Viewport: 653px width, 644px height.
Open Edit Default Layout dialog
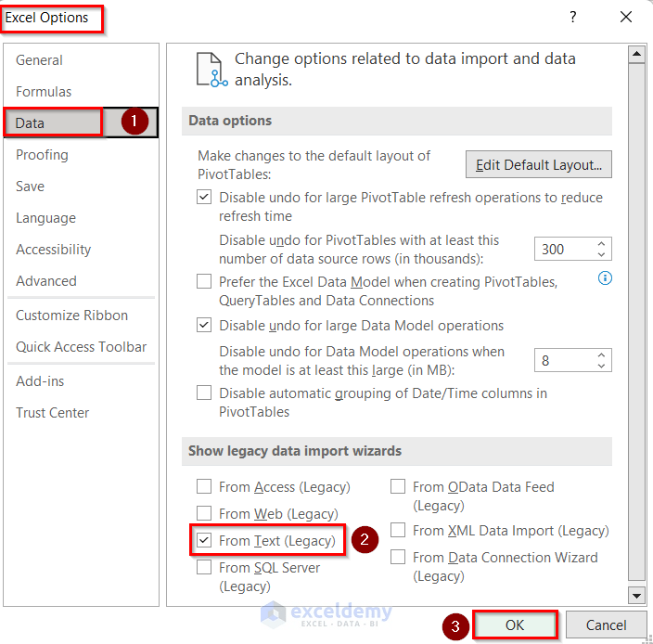pyautogui.click(x=539, y=165)
